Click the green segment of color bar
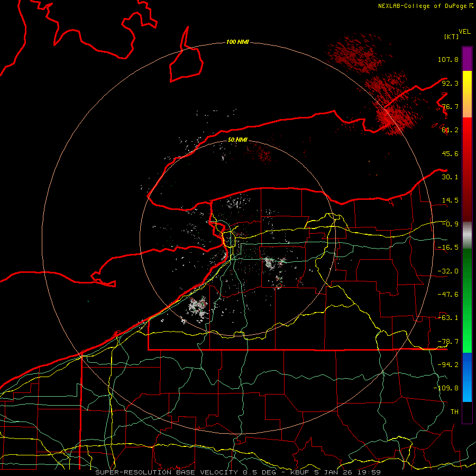 pos(467,300)
